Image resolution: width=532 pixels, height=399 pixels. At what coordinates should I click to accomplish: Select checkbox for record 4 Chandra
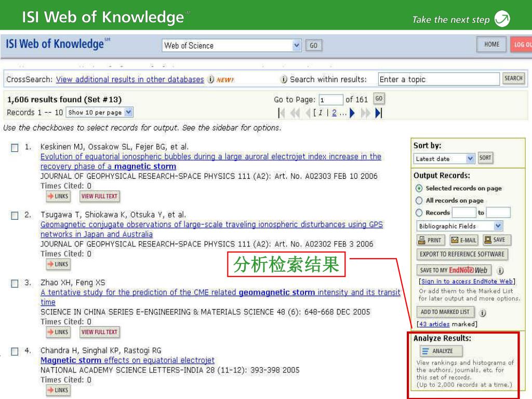click(15, 352)
